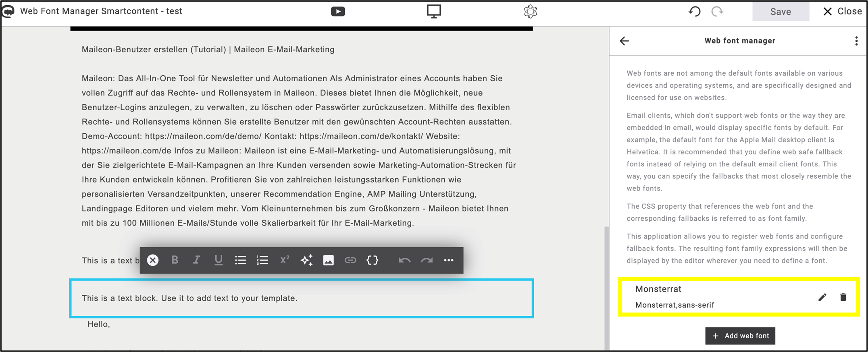Open the AI sparkle assistant tool
868x352 pixels.
pos(307,260)
